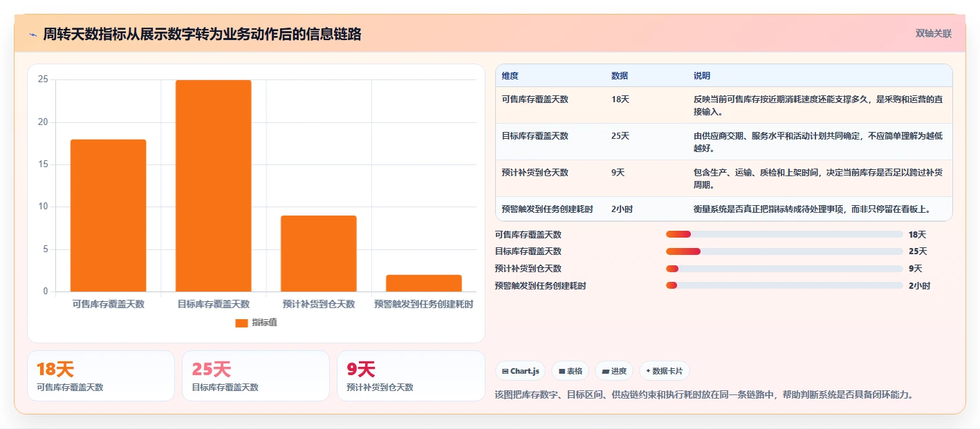Click the 说明 table column header

(702, 76)
